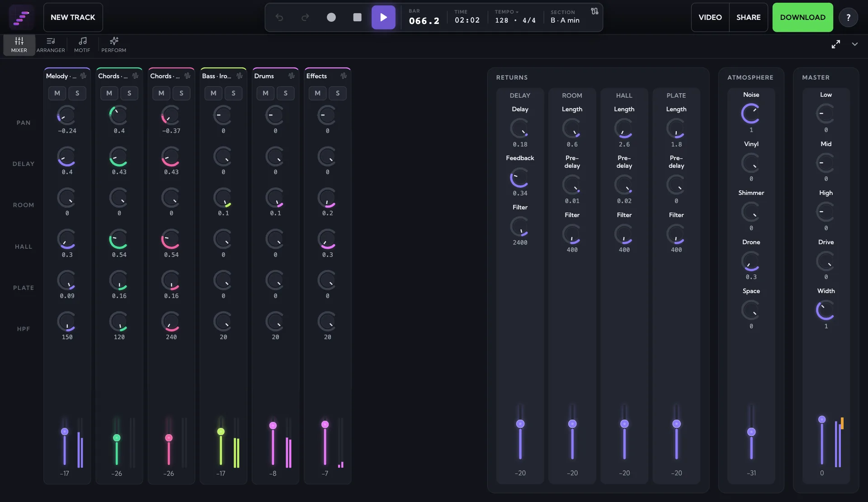This screenshot has width=868, height=502.
Task: Click the Melody volume fader handle
Action: coord(65,431)
